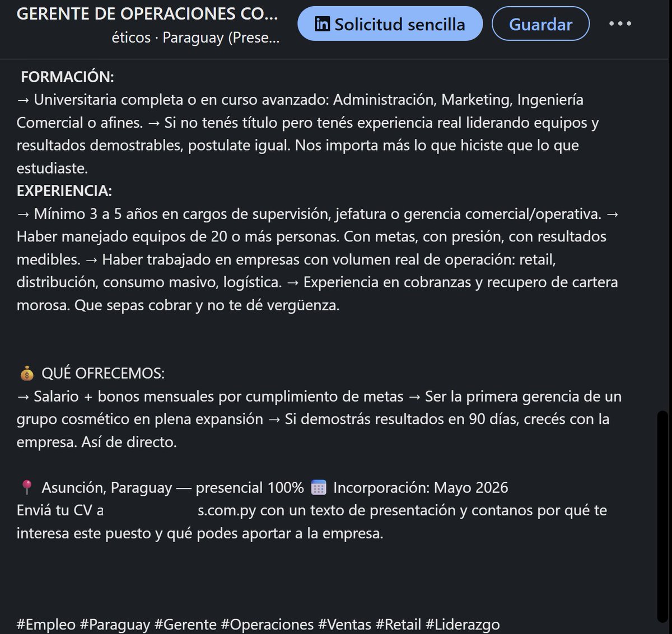Click the money bag icon near QUÉ OFRECEMOS
The image size is (672, 634).
26,373
